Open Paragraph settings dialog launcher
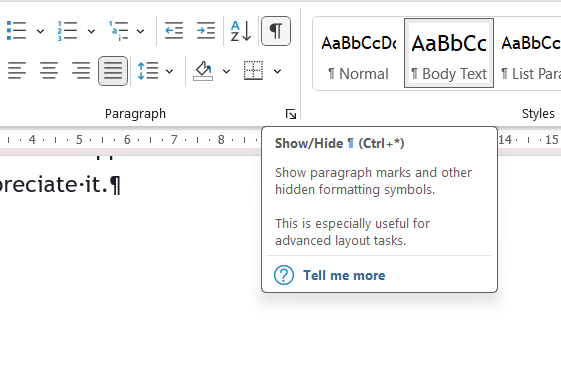The height and width of the screenshot is (380, 561). tap(291, 114)
